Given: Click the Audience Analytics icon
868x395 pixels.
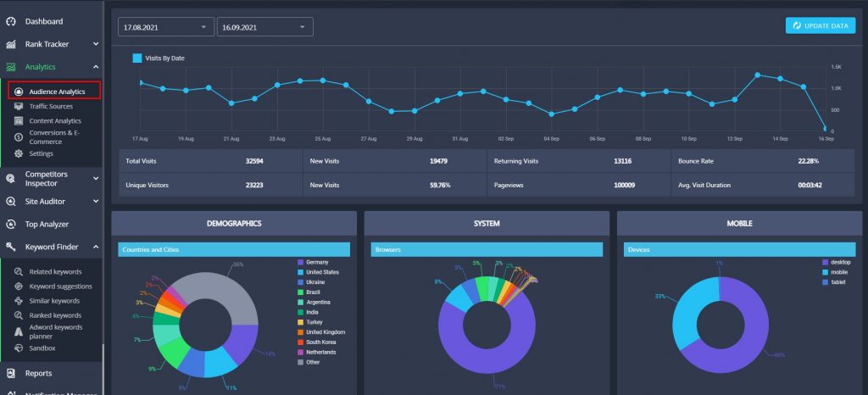Looking at the screenshot, I should (x=19, y=92).
